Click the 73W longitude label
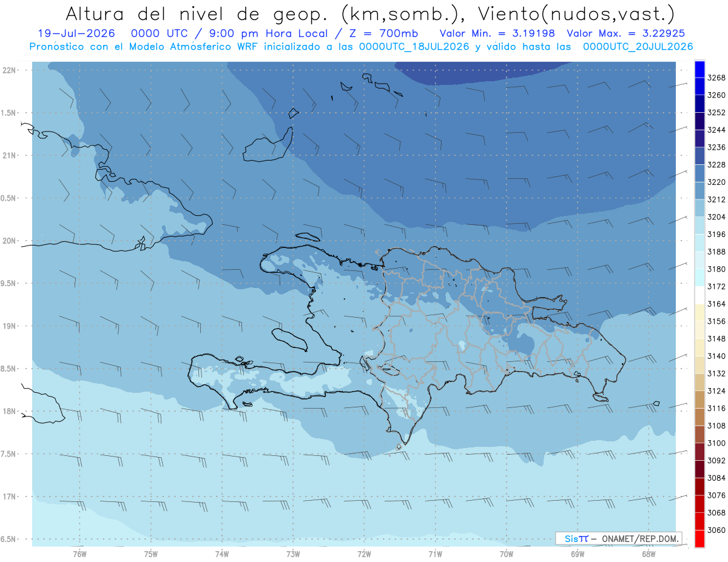The height and width of the screenshot is (562, 728). click(293, 554)
